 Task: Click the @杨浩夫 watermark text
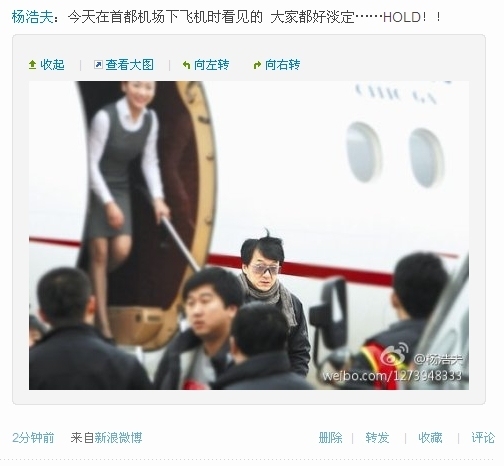[438, 359]
